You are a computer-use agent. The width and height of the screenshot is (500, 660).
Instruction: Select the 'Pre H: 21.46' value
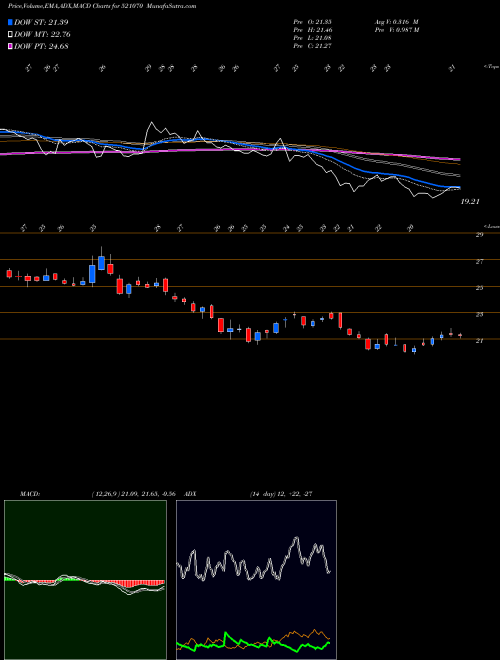(x=312, y=30)
